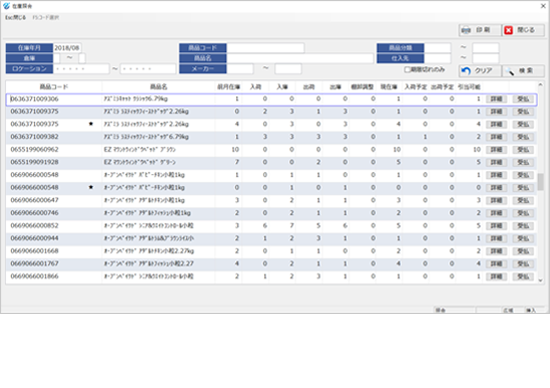550x388 pixels.
Task: Click the 検索 search button
Action: 523,71
